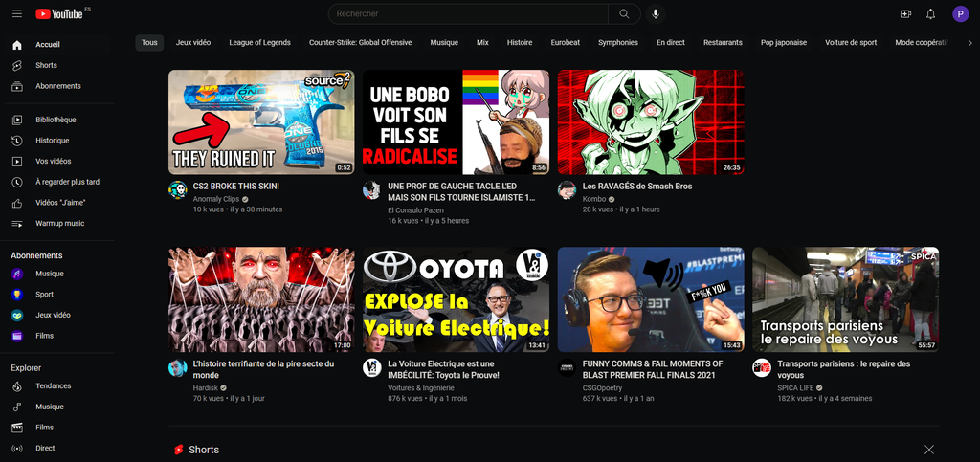Open L'histoire terrifiante video title
Image resolution: width=980 pixels, height=462 pixels.
pyautogui.click(x=264, y=369)
